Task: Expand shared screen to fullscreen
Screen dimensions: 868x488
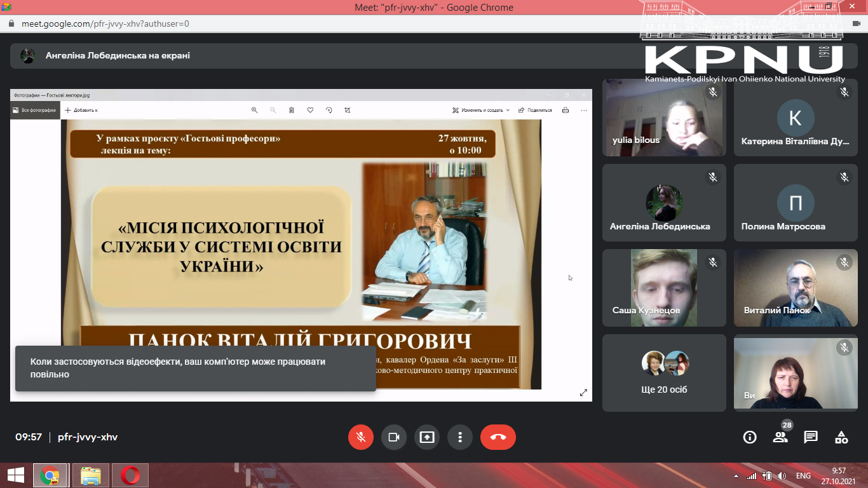Action: [x=583, y=393]
